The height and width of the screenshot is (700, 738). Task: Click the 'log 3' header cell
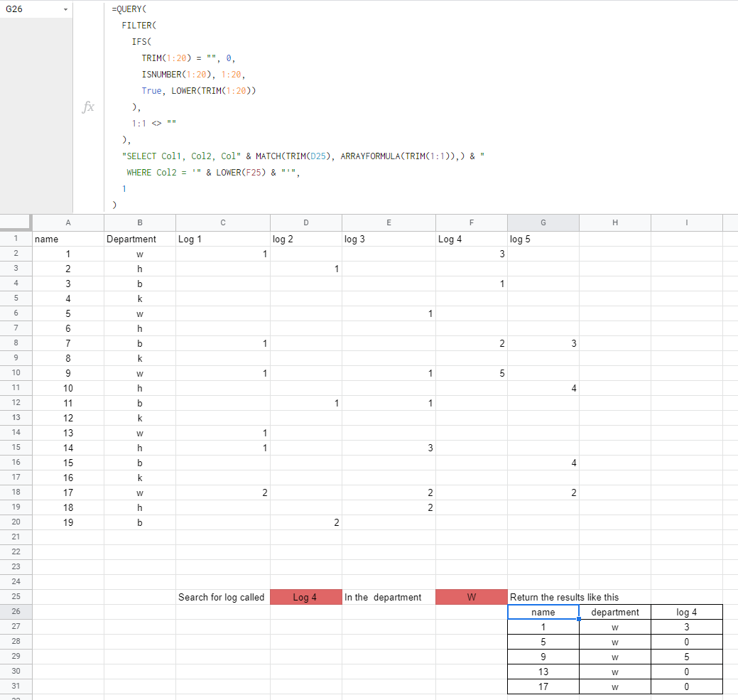pos(389,239)
